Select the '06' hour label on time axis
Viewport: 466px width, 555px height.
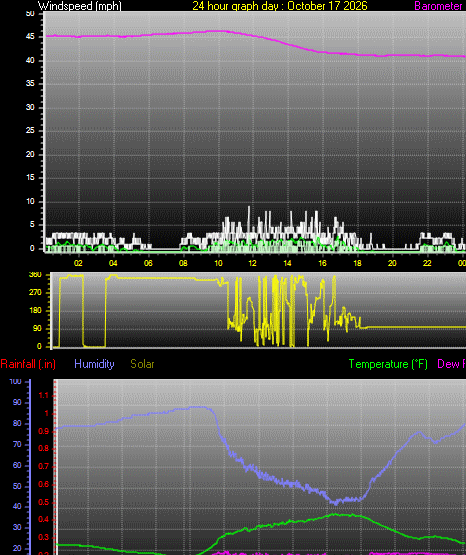point(148,263)
